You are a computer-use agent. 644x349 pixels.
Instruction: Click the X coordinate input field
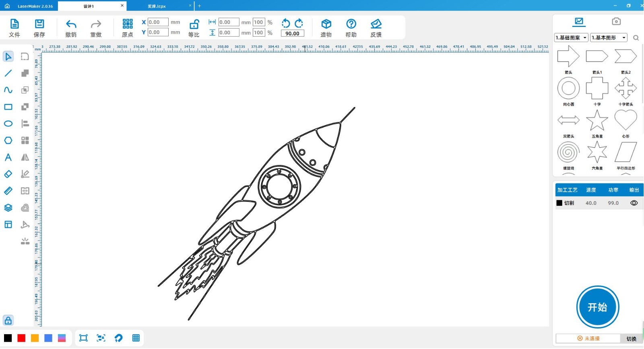[158, 22]
